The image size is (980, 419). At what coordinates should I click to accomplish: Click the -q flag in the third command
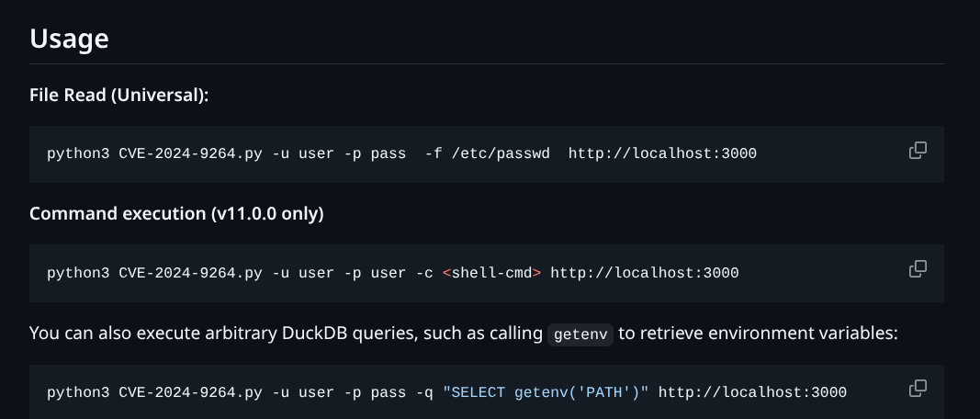coord(423,392)
